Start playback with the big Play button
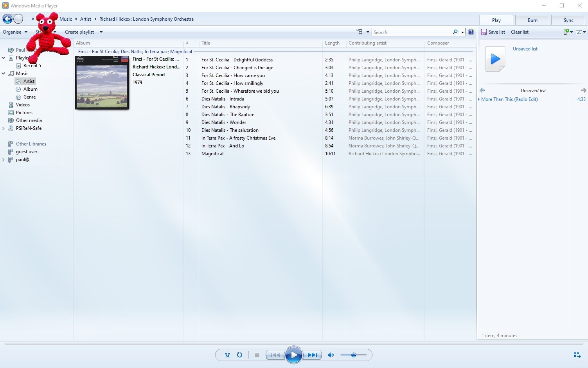 [294, 355]
